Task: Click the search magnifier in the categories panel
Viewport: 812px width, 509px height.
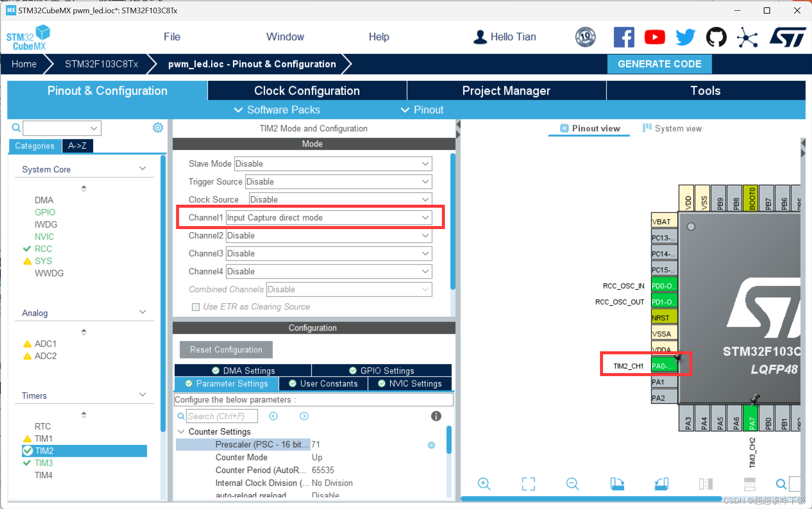Action: 16,127
